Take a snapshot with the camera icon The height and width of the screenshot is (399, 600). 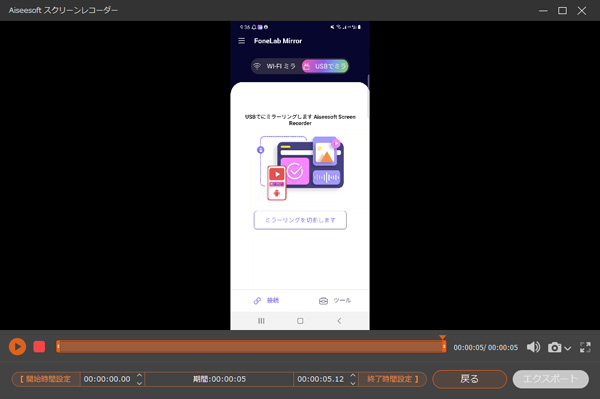[x=554, y=347]
